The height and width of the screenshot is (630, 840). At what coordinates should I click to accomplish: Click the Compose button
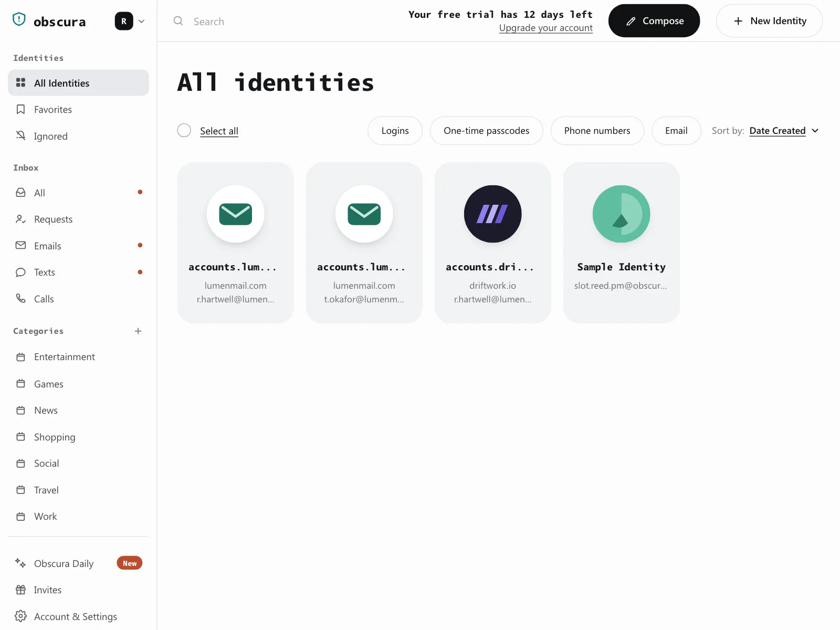pyautogui.click(x=654, y=21)
